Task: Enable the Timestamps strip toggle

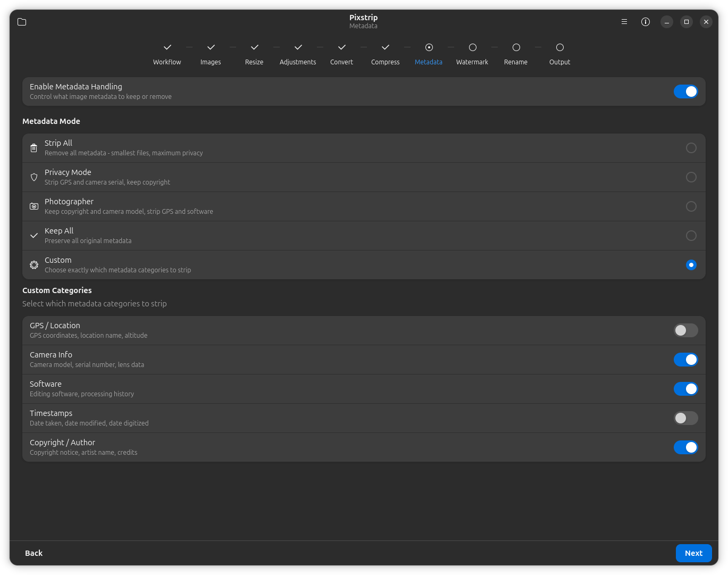Action: [x=685, y=418]
